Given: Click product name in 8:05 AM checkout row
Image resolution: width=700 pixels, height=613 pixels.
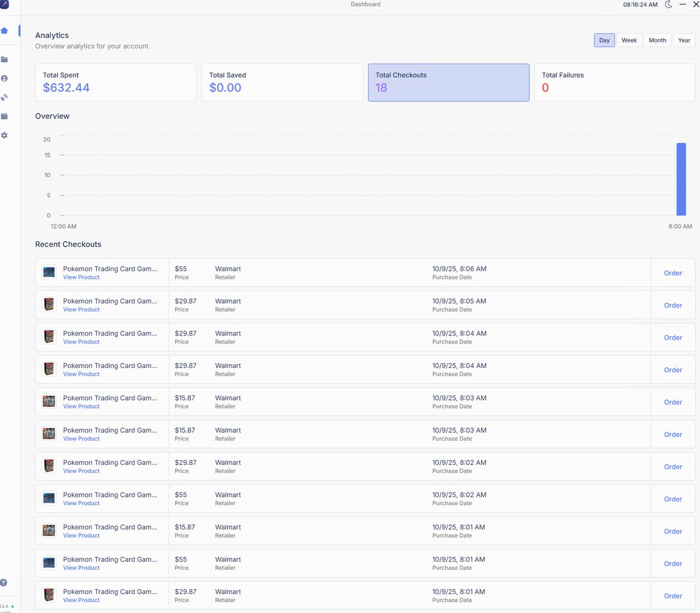Looking at the screenshot, I should click(110, 301).
